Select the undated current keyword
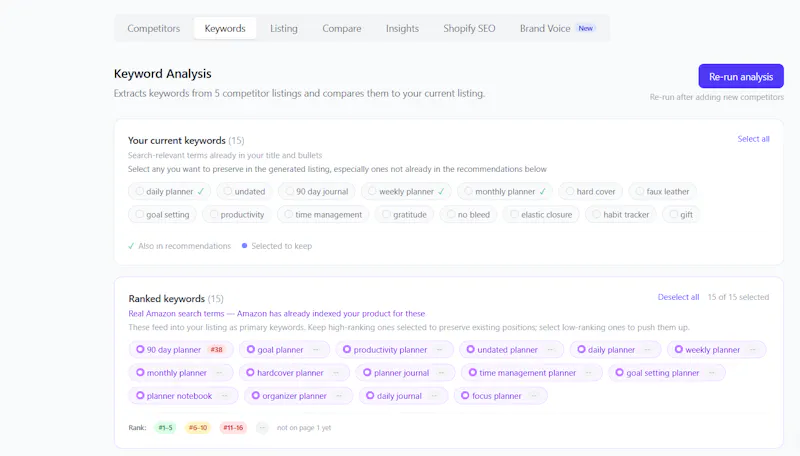The image size is (800, 456). (x=244, y=191)
